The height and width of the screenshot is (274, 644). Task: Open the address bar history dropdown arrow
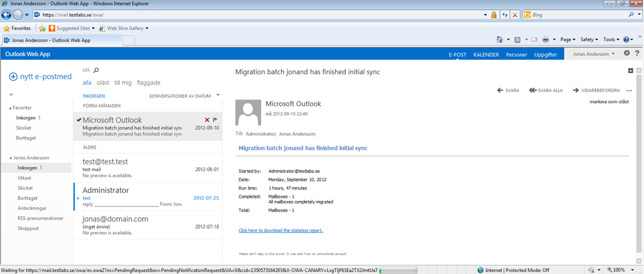487,15
